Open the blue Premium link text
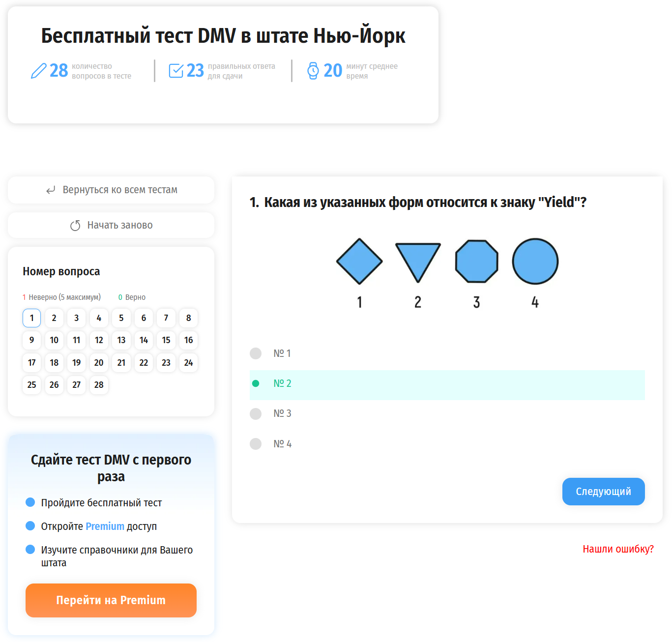672x642 pixels. point(105,526)
